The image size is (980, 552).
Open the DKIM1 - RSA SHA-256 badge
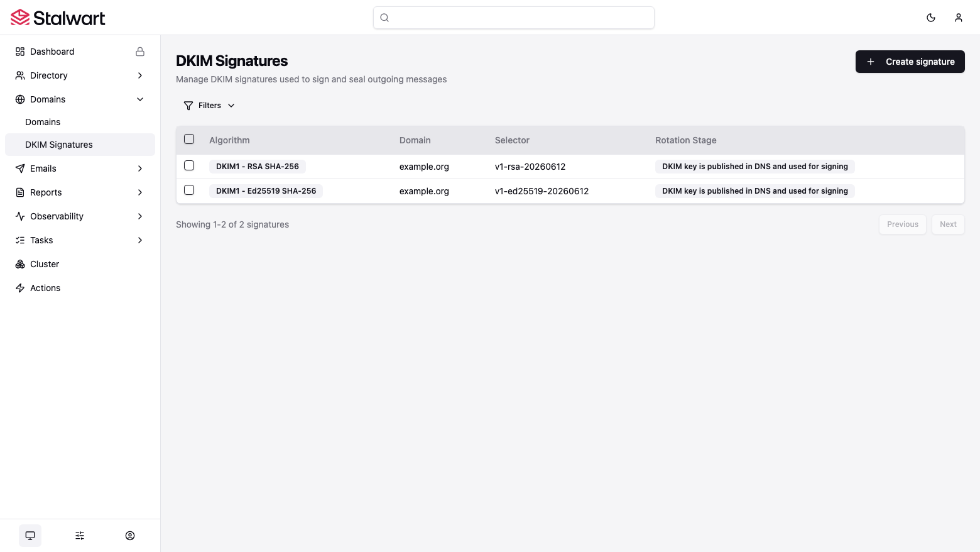click(258, 167)
